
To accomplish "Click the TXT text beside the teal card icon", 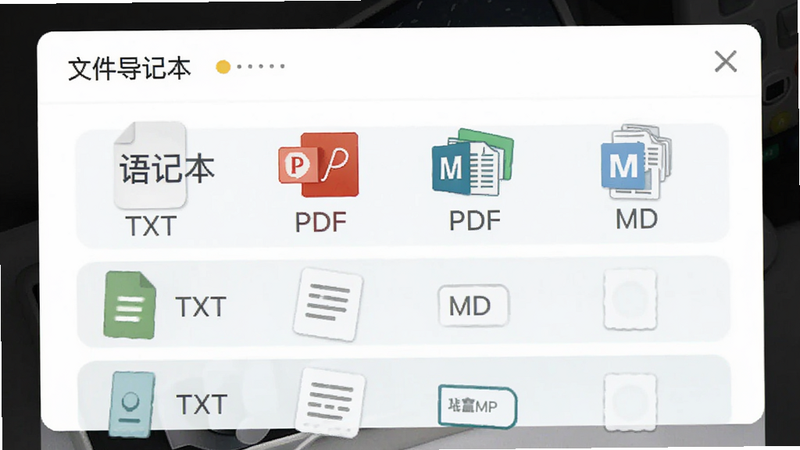I will (202, 405).
